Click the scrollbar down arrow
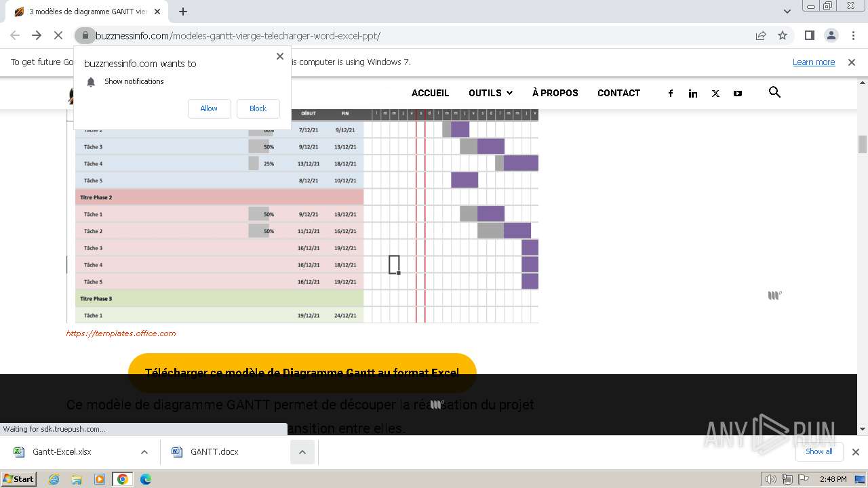868x488 pixels. [863, 429]
